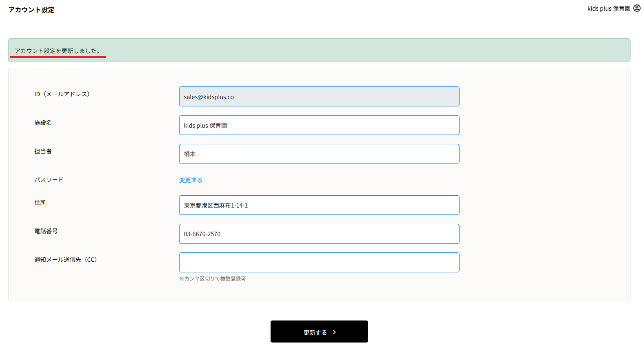This screenshot has height=347, width=644.
Task: Click the kids plus 保育園 account name in header
Action: [608, 9]
